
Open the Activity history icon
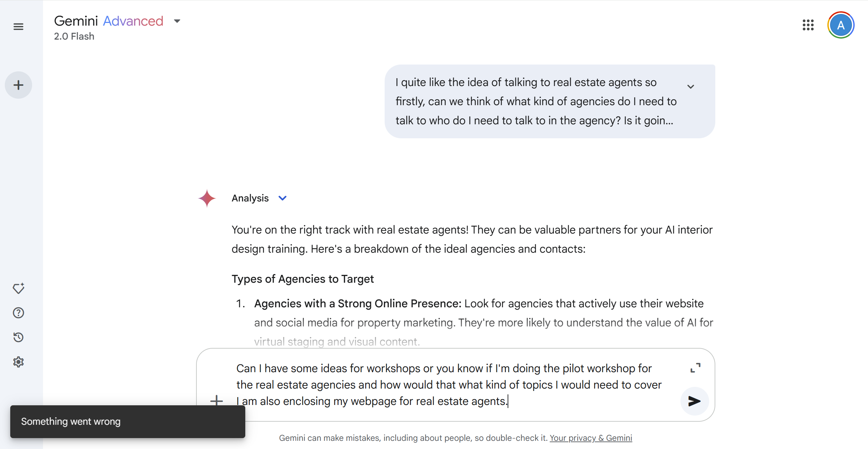pos(18,337)
